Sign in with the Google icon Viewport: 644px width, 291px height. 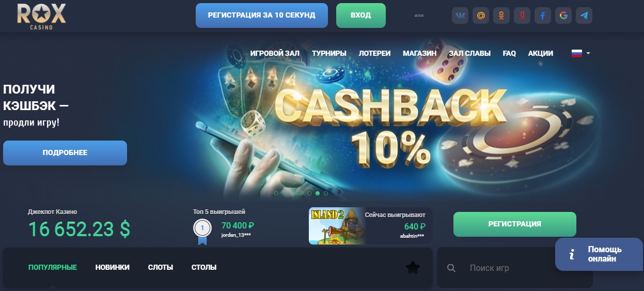pyautogui.click(x=563, y=16)
